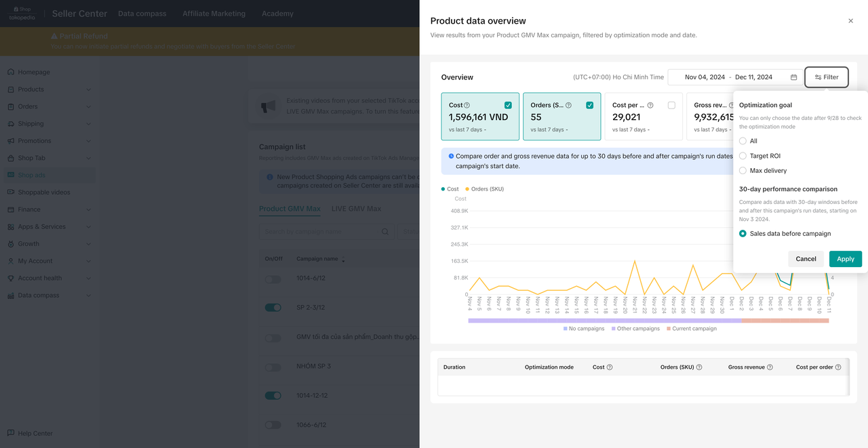Click Cancel in the filter popup

(806, 259)
